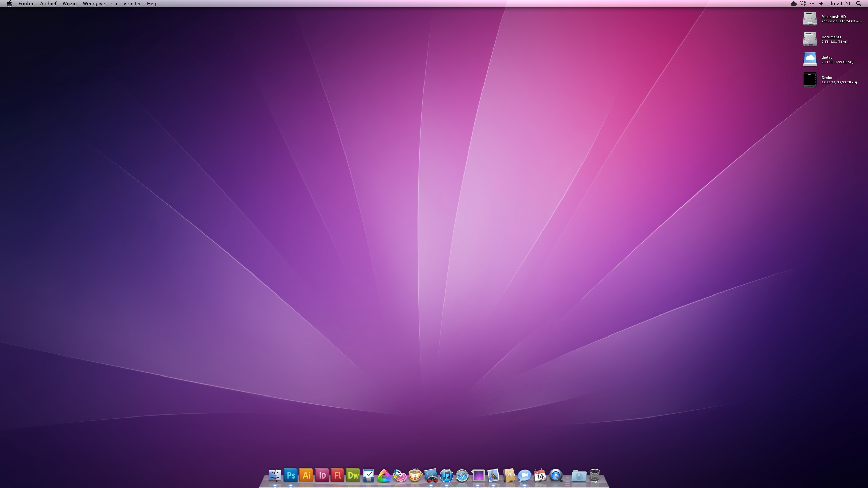Screen dimensions: 868x488
Task: Click the iChat camera bubble icon
Action: (525, 476)
